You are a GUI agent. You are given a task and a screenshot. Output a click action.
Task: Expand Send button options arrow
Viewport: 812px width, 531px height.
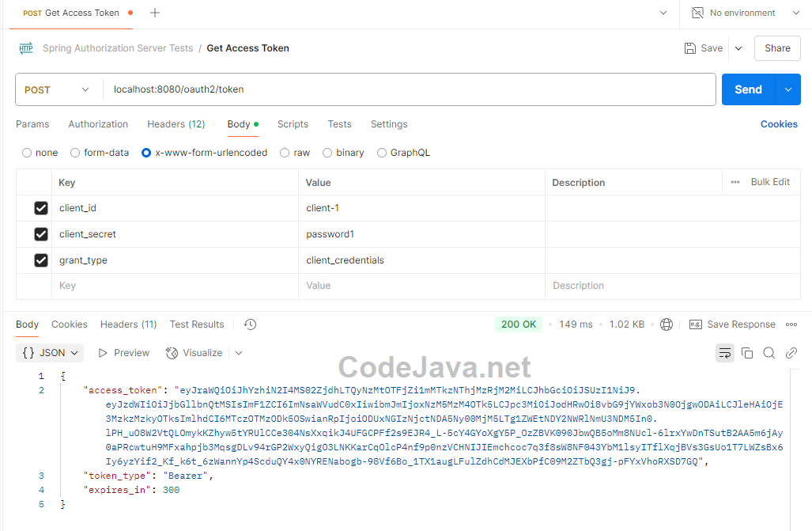(787, 89)
